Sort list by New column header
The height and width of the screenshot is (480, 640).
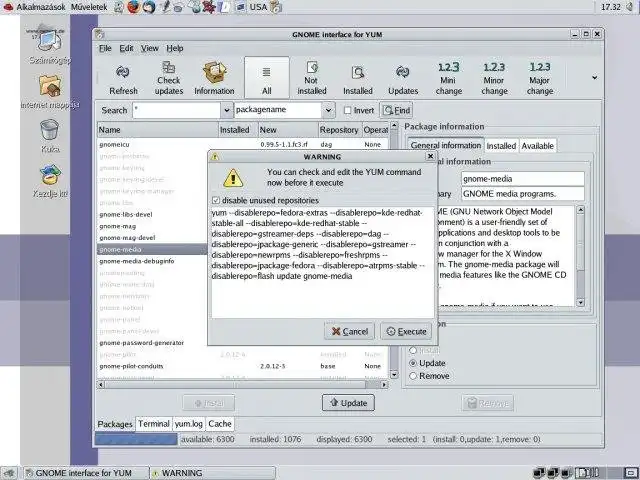tap(288, 130)
